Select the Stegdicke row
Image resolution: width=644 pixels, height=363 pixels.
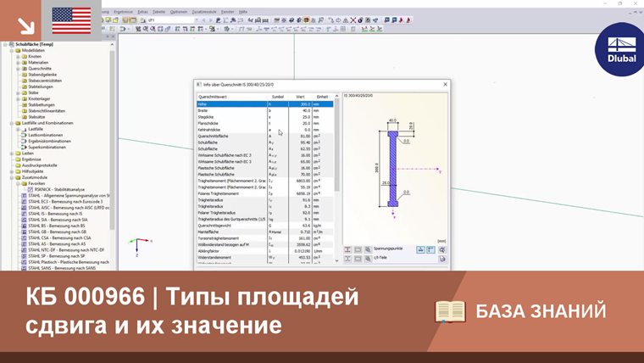pyautogui.click(x=265, y=117)
